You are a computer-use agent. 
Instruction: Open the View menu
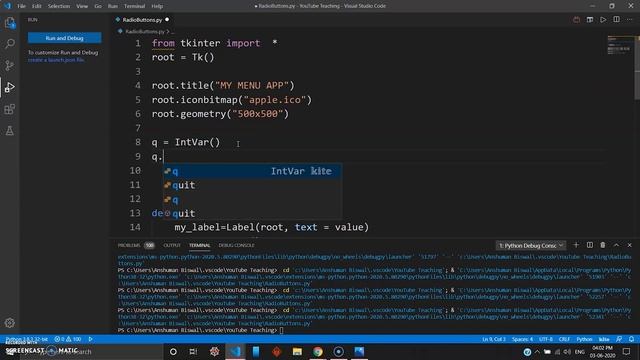pyautogui.click(x=82, y=6)
